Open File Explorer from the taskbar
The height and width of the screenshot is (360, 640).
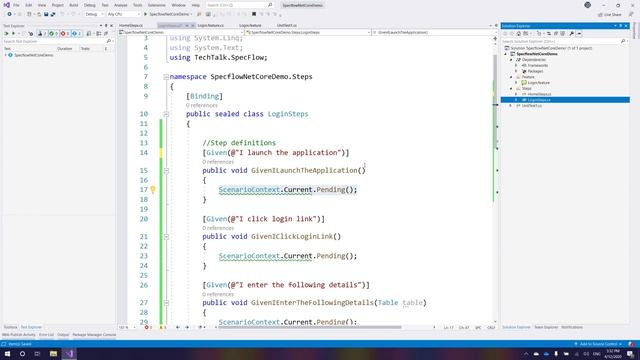53,354
